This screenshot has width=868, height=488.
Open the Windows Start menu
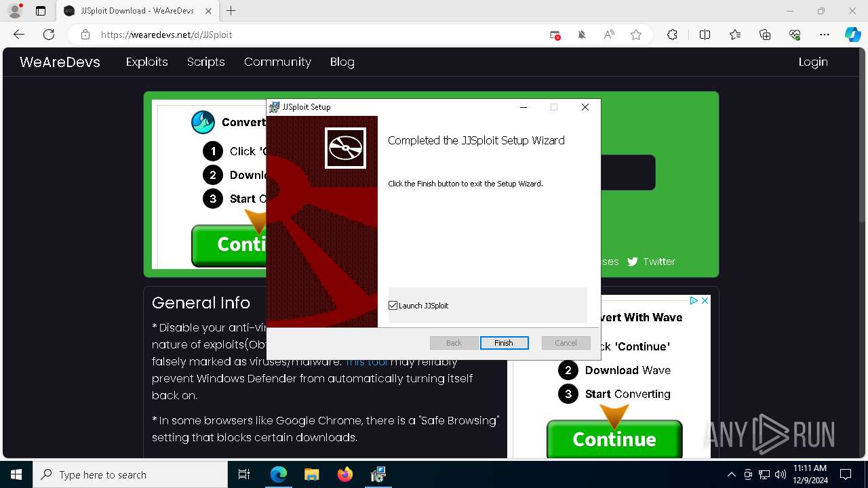16,474
